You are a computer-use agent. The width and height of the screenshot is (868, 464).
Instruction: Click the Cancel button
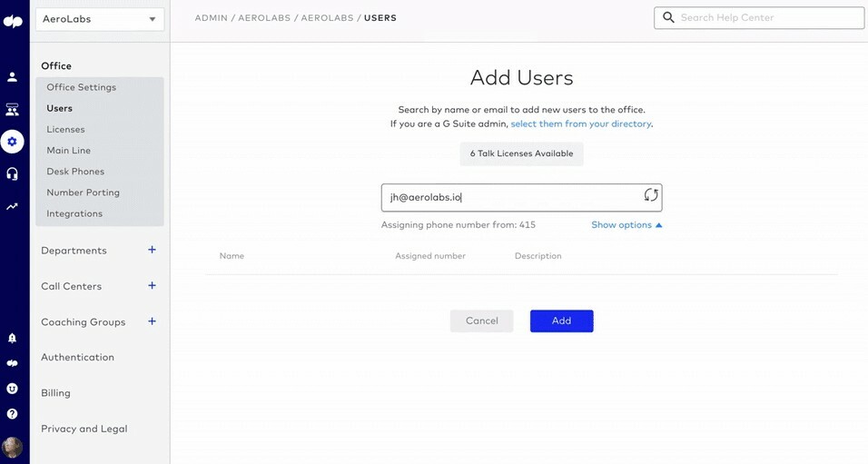481,321
